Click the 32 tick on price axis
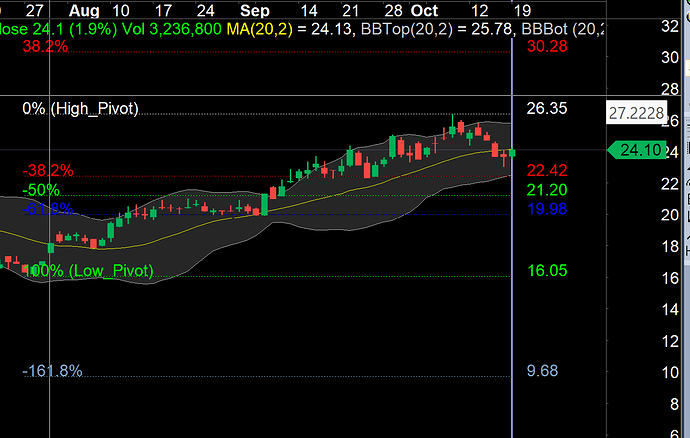690x438 pixels. point(670,26)
